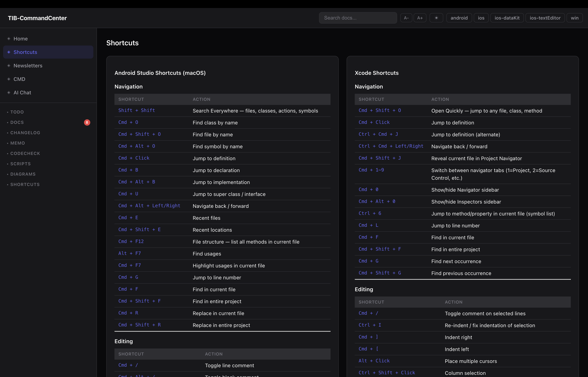
Task: Increase text size using the A+ control
Action: click(x=420, y=18)
